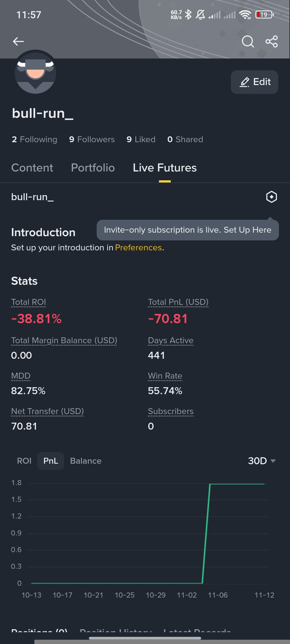The height and width of the screenshot is (644, 290).
Task: Switch to the Portfolio tab
Action: (x=93, y=168)
